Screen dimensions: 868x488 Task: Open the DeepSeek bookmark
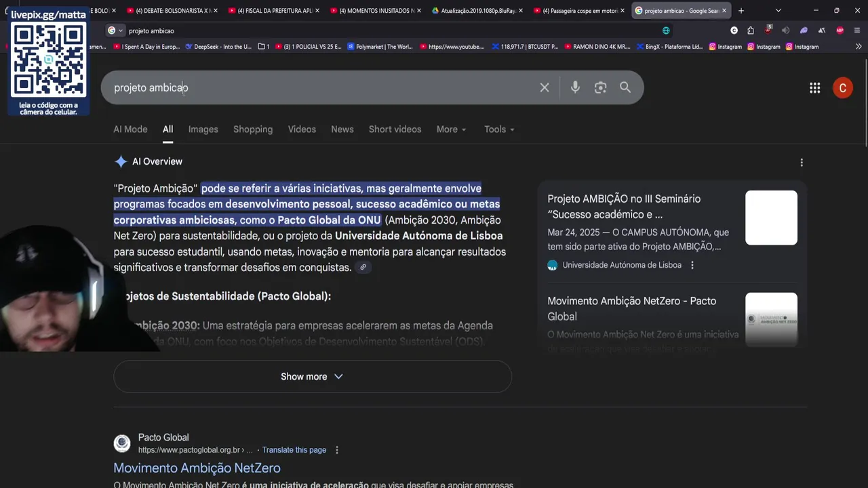pyautogui.click(x=218, y=47)
